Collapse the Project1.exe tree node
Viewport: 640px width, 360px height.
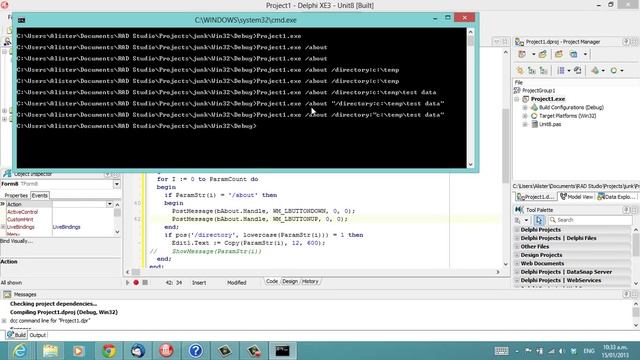pyautogui.click(x=517, y=99)
